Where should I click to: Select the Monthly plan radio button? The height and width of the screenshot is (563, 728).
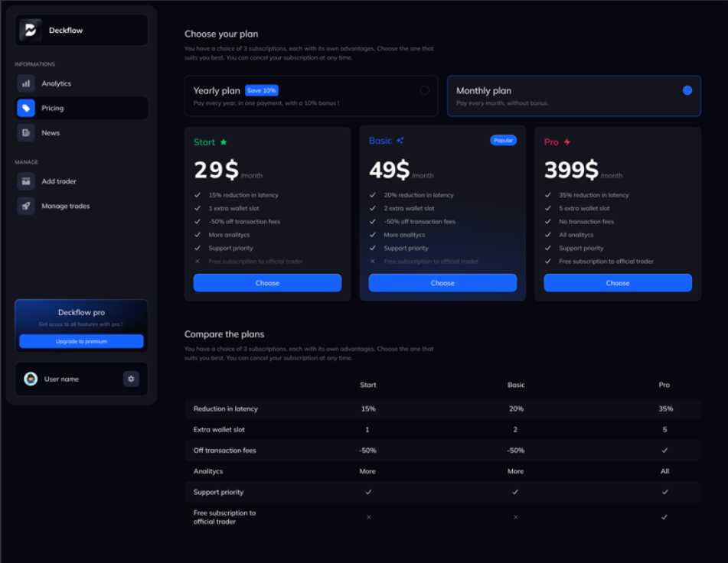pos(687,90)
